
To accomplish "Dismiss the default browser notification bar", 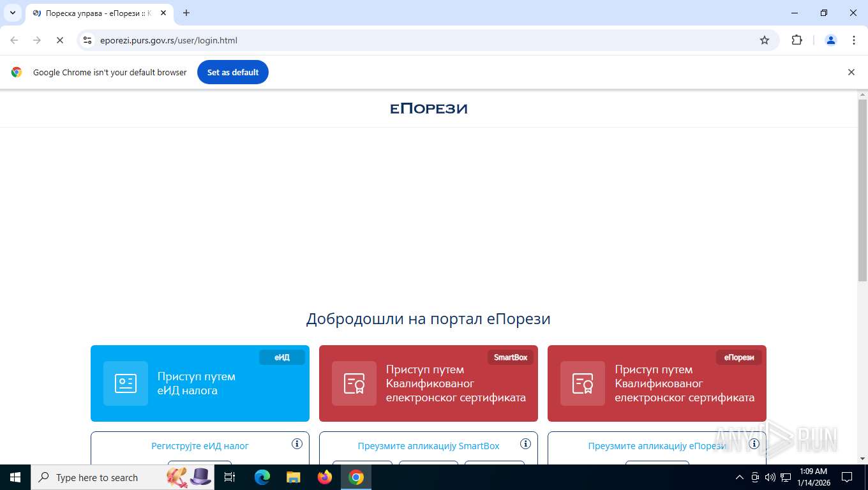I will [851, 72].
